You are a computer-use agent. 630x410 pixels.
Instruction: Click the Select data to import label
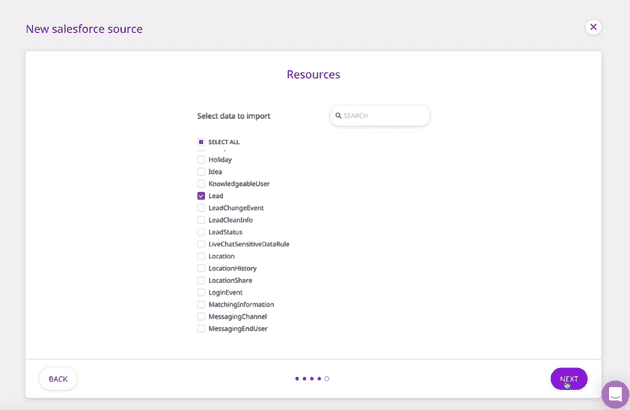tap(233, 116)
